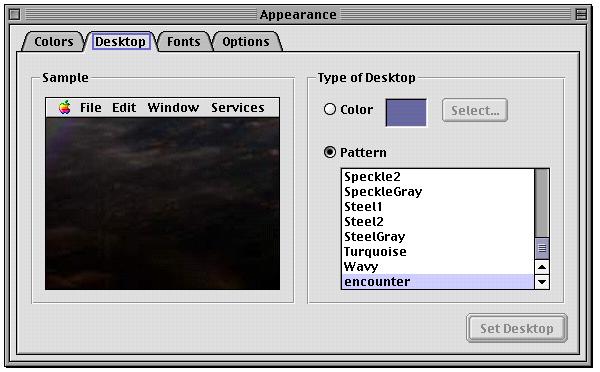Click the Desktop tab
Viewport: 600px width, 372px height.
pyautogui.click(x=120, y=41)
